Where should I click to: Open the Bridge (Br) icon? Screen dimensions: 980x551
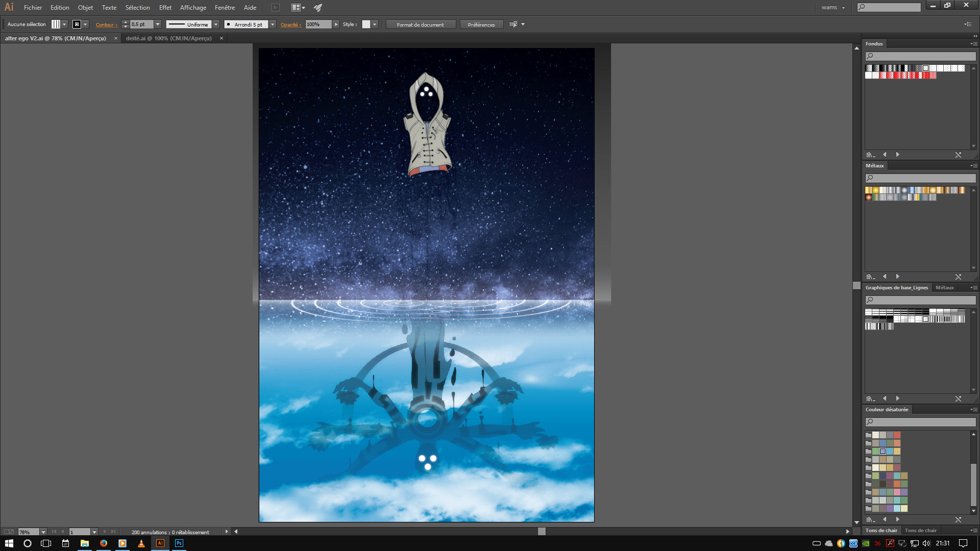pos(276,8)
